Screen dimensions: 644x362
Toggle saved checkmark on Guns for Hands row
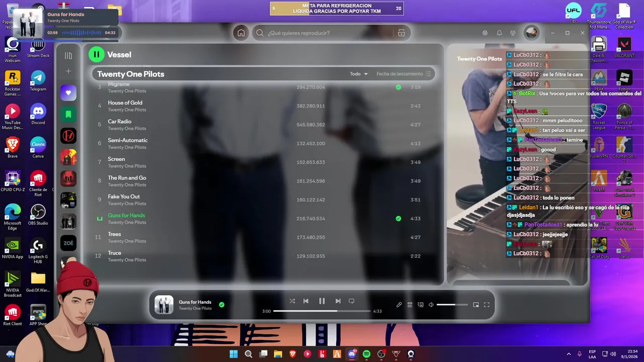click(x=398, y=219)
